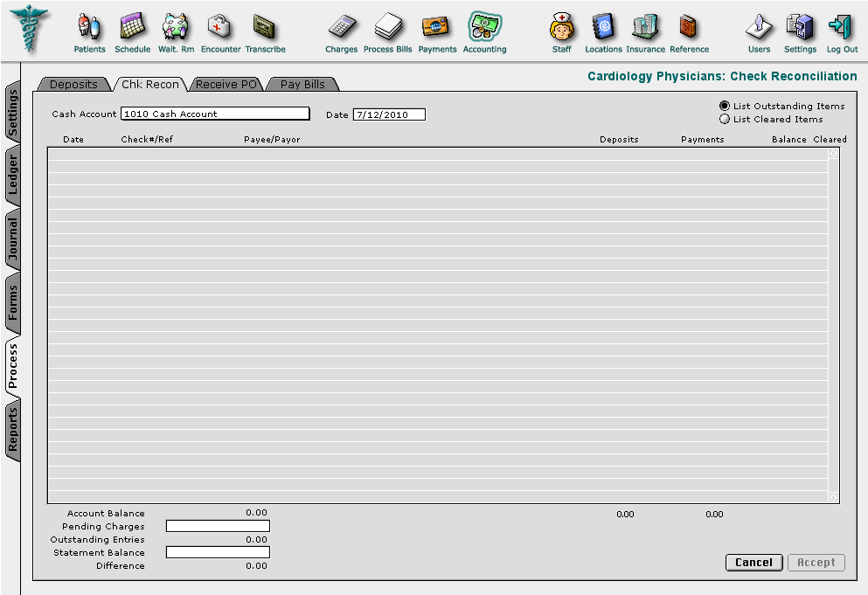The image size is (868, 595).
Task: Click the Account Balance label
Action: pyautogui.click(x=106, y=513)
